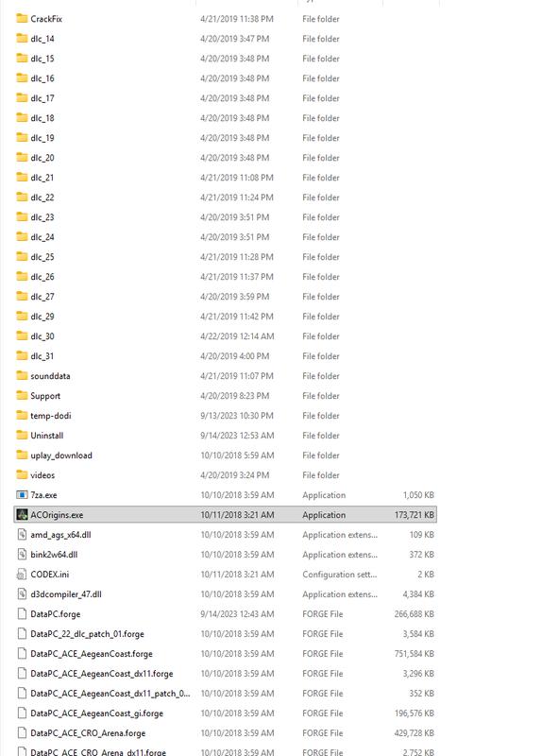The height and width of the screenshot is (756, 559).
Task: Select the dlc_27 folder name
Action: tap(42, 297)
